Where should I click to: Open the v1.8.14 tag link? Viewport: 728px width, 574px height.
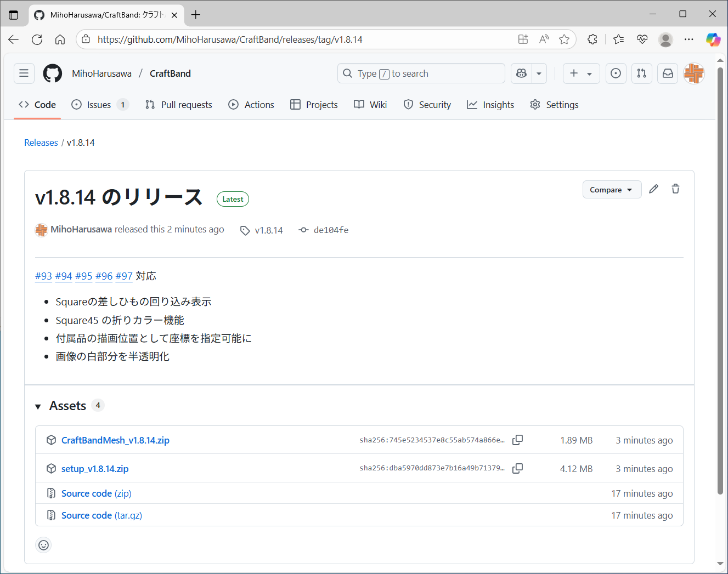[262, 230]
